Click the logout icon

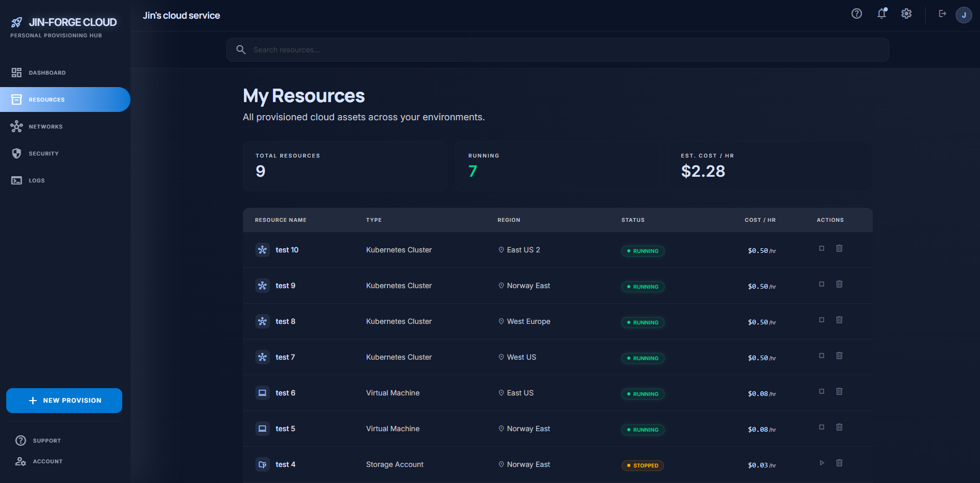(x=943, y=13)
